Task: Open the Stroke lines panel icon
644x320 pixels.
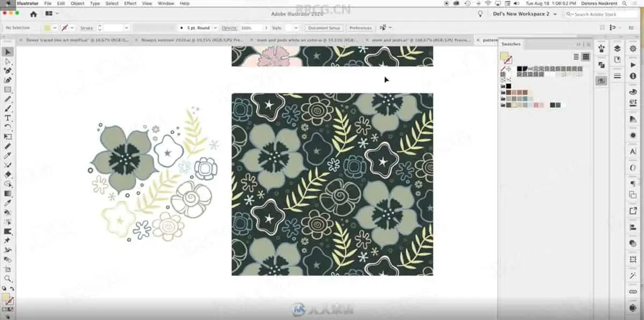Action: pyautogui.click(x=617, y=76)
